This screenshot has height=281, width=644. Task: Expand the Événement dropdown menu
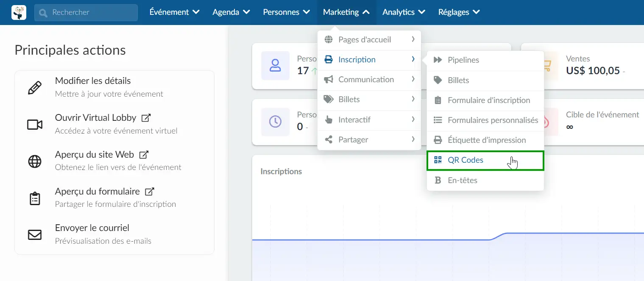[x=174, y=12]
